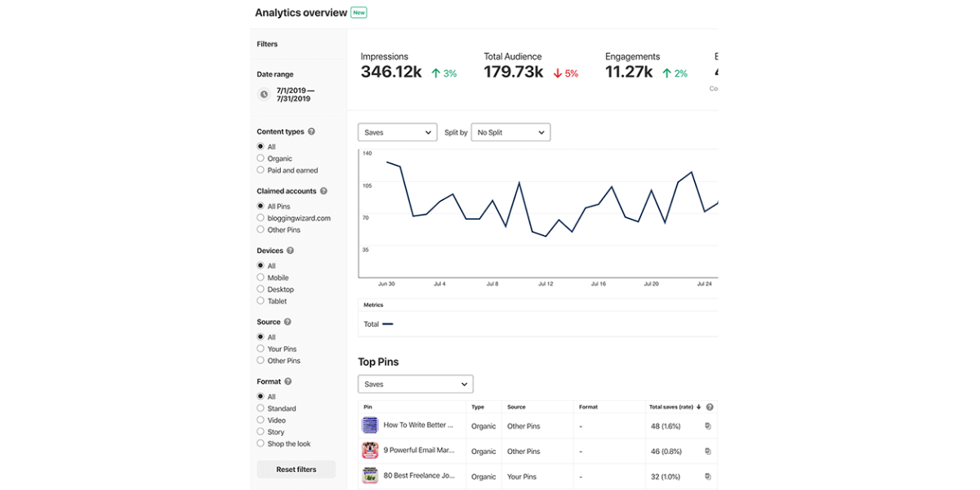Click help icon in Total saves column header
Screen dimensions: 980x490
click(710, 407)
